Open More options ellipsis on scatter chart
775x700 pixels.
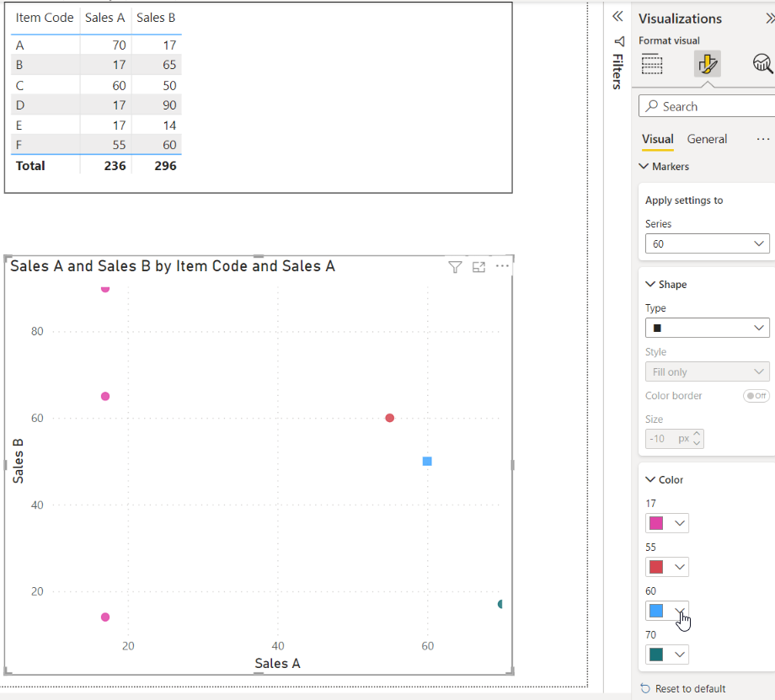coord(502,266)
